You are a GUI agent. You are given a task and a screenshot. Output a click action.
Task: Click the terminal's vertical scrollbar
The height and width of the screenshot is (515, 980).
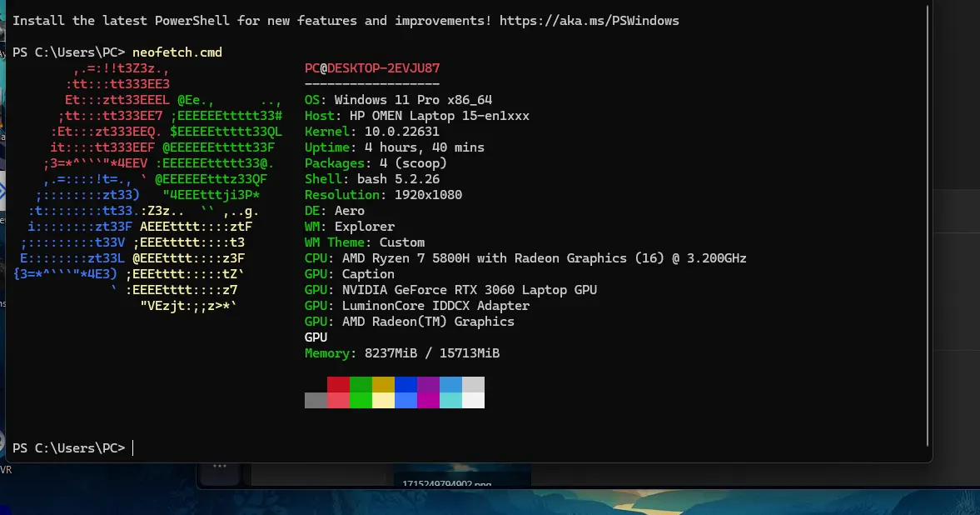point(928,225)
